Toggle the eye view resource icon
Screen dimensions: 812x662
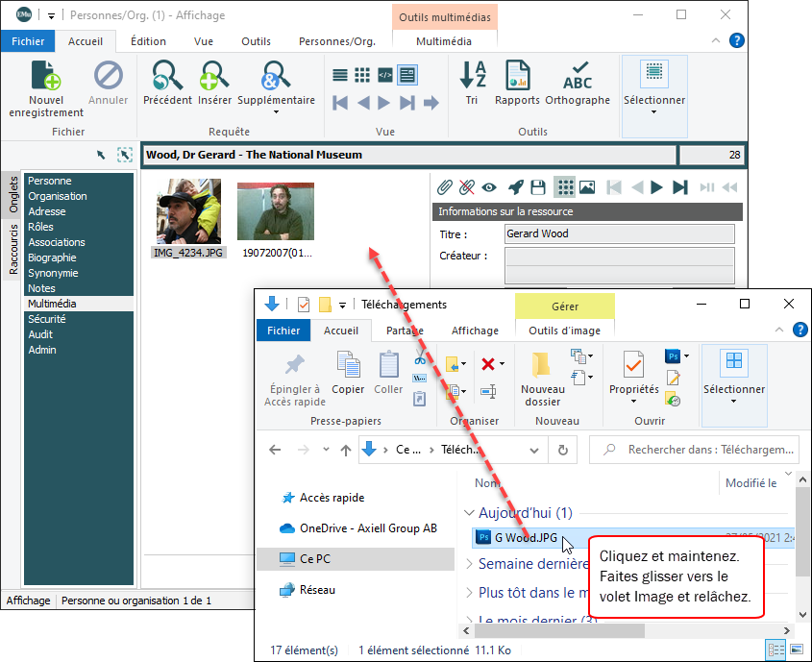(490, 187)
